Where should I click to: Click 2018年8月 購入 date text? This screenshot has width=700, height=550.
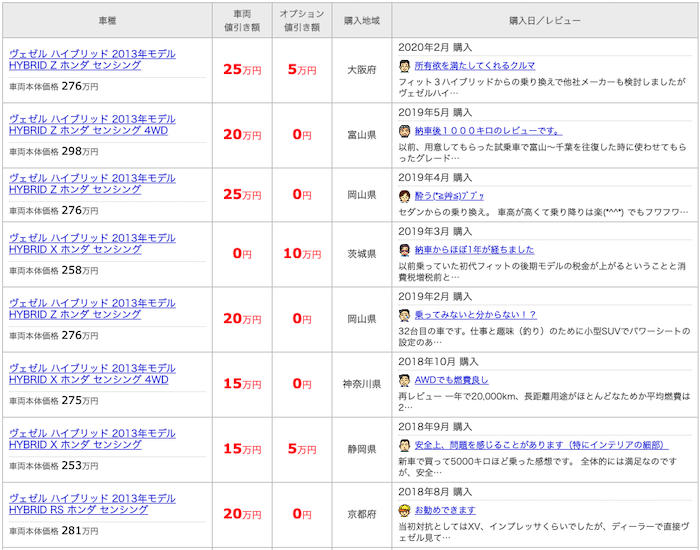pyautogui.click(x=435, y=492)
